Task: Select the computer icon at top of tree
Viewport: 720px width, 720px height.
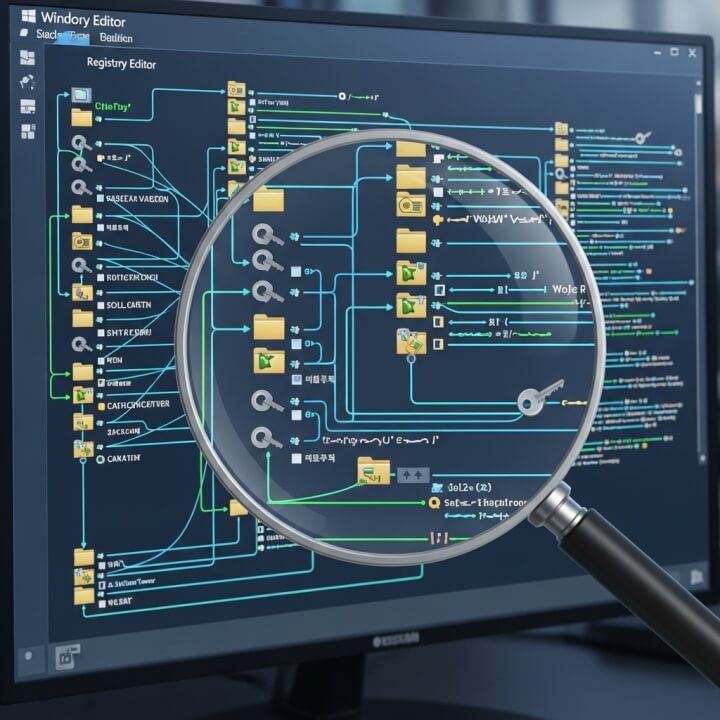Action: click(81, 95)
